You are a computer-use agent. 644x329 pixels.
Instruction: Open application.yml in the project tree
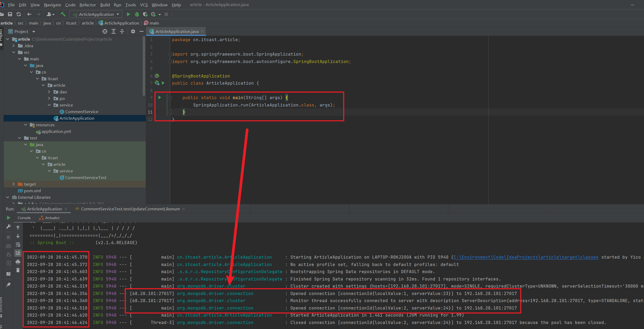tap(56, 131)
